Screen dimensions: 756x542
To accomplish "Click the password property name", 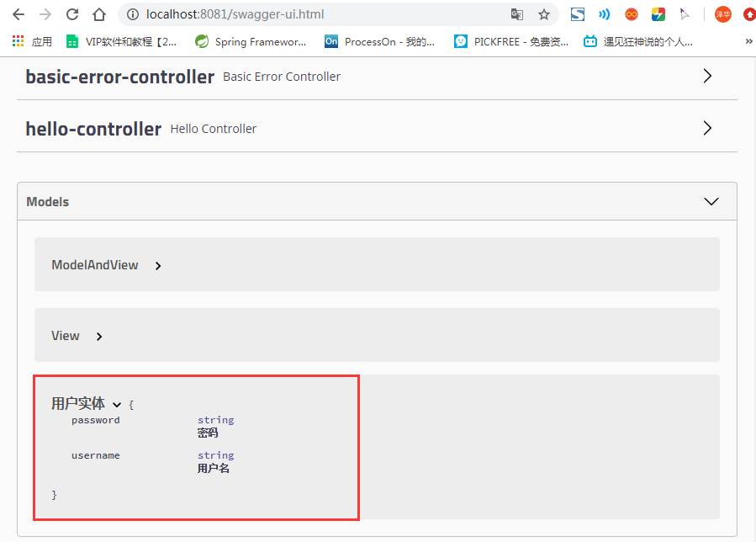I will point(96,420).
